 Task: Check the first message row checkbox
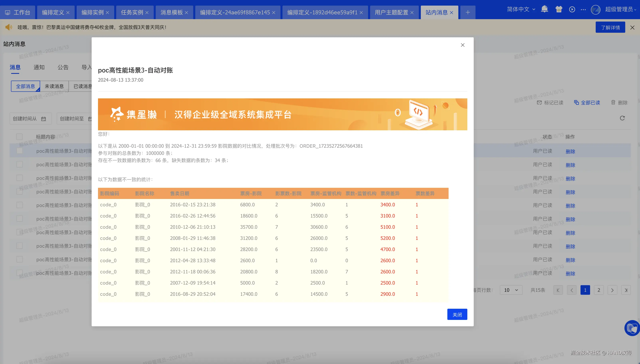tap(19, 151)
